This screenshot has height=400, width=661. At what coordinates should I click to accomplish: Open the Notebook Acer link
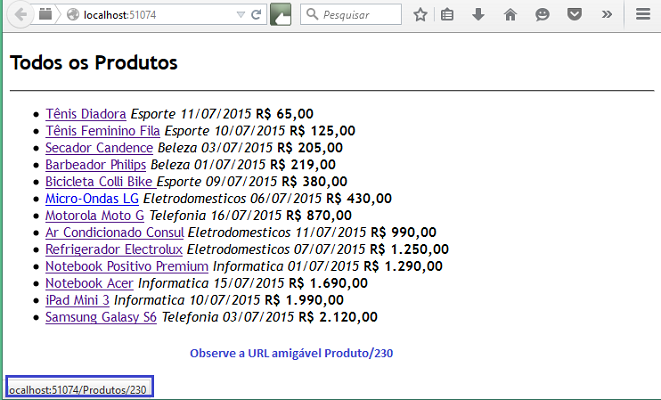89,283
